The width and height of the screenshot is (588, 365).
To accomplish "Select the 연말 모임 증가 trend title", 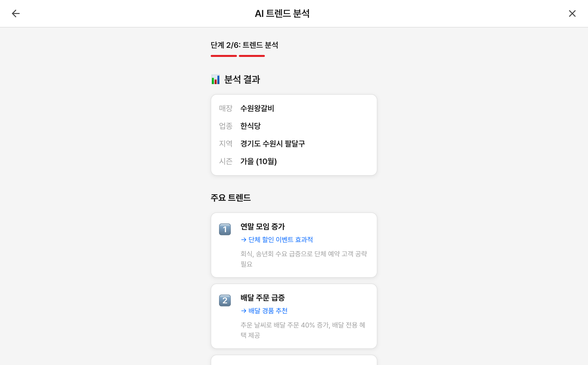I will click(263, 226).
